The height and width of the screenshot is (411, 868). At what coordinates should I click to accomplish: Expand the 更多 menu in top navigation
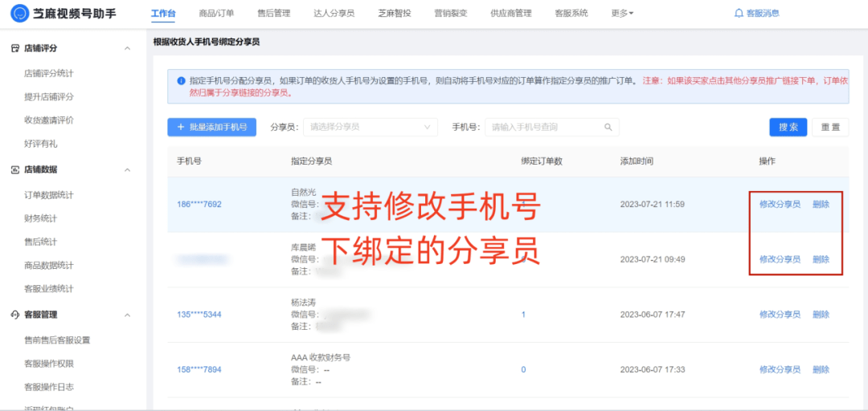(x=623, y=14)
